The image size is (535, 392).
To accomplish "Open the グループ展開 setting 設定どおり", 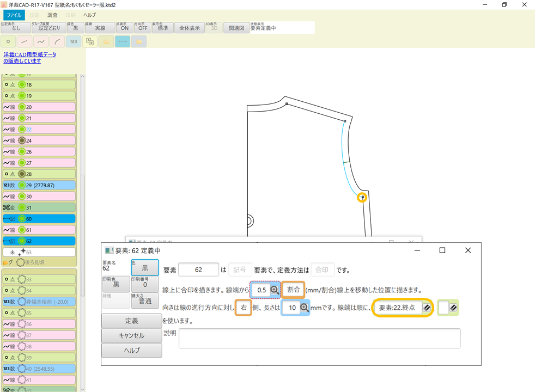I will point(50,28).
